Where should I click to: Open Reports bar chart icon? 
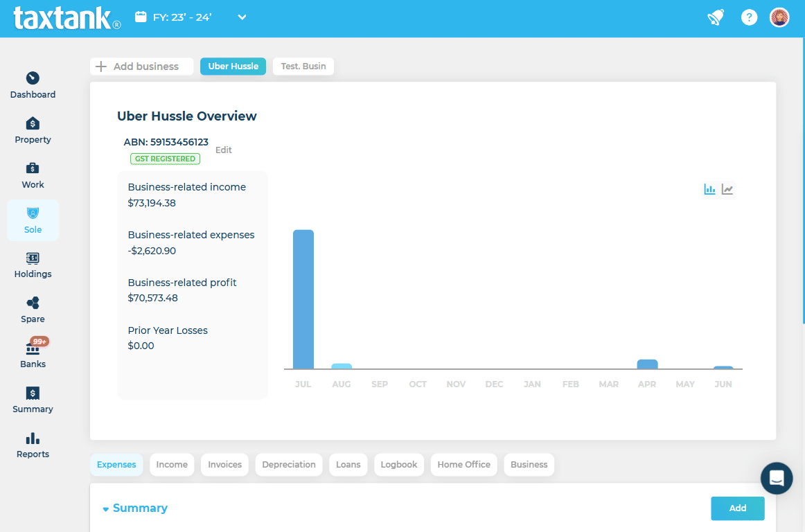pos(33,438)
